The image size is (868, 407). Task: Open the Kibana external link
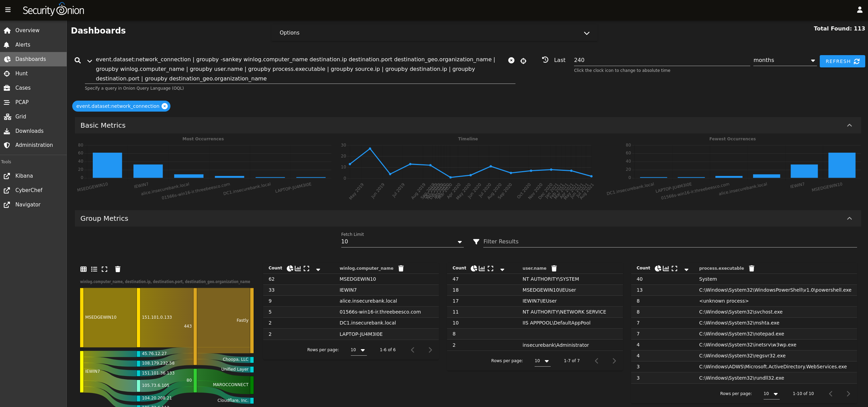point(24,176)
